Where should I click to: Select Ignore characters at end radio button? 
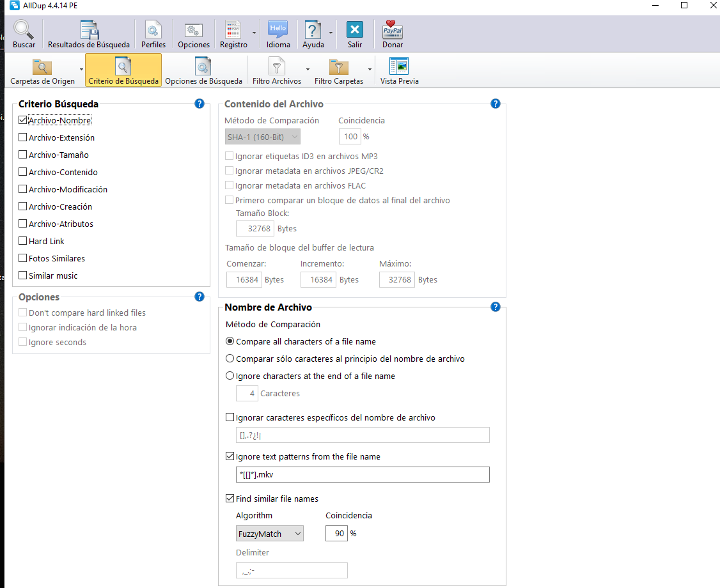pyautogui.click(x=230, y=376)
